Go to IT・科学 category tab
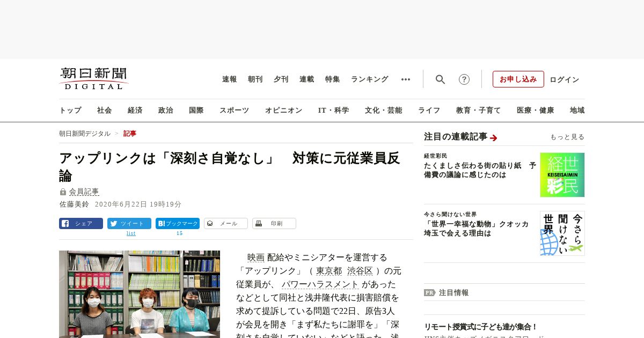Screen dimensions: 644x338 click(333, 111)
